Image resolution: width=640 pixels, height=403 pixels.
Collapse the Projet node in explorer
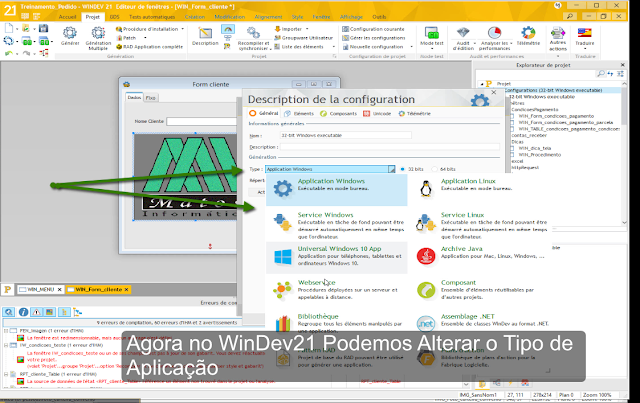coord(482,84)
